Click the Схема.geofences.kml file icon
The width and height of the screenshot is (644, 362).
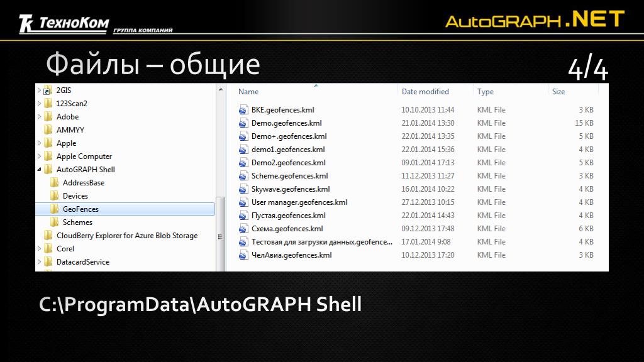(243, 229)
